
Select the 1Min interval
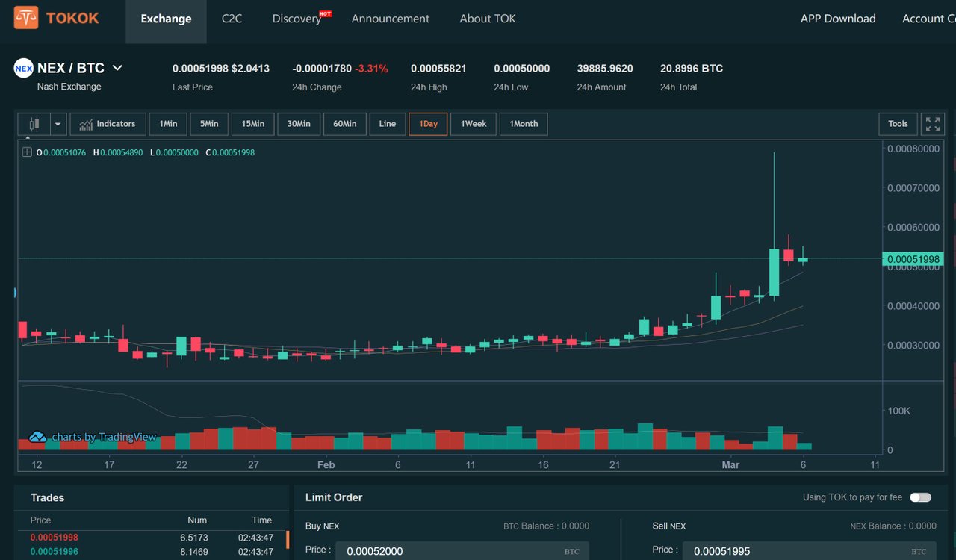pos(168,124)
